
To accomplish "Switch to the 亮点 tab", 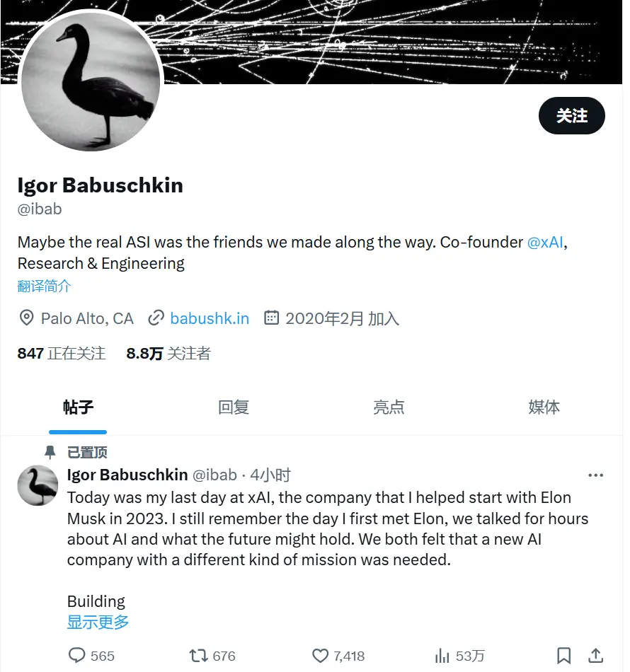I will [x=389, y=407].
